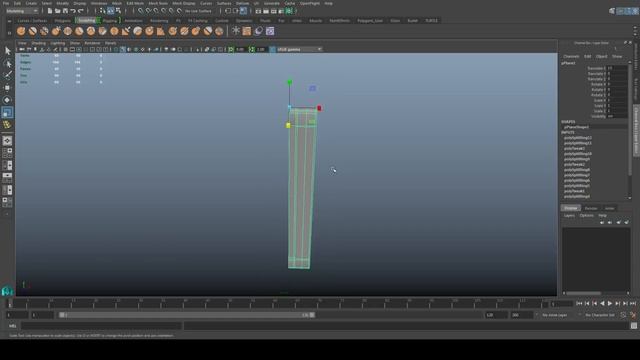This screenshot has height=360, width=640.
Task: Open the sRGB gamma view transform dropdown
Action: pyautogui.click(x=300, y=49)
